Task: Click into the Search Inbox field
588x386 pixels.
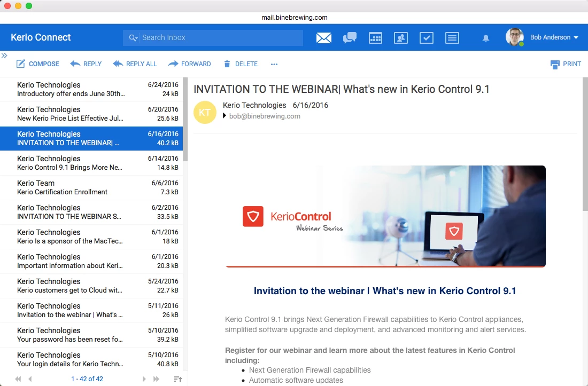Action: [x=219, y=38]
